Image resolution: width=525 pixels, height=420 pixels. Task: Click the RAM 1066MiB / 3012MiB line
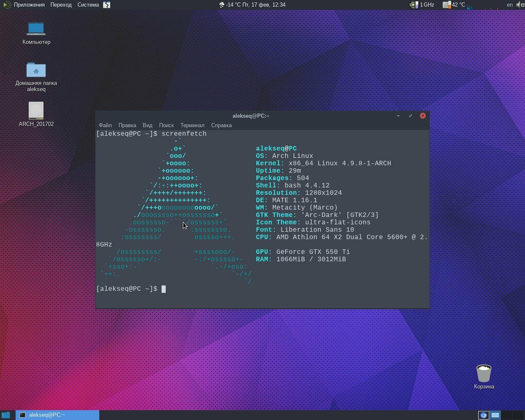(301, 259)
